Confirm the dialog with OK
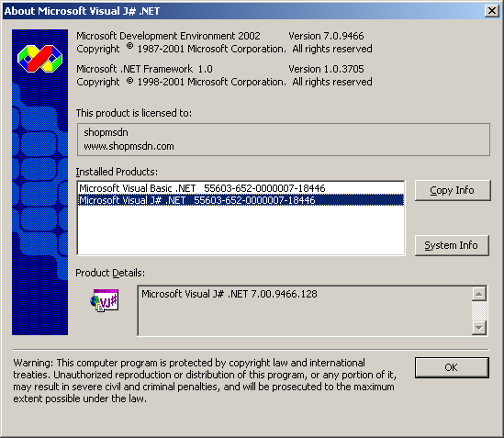The image size is (504, 438). point(452,367)
